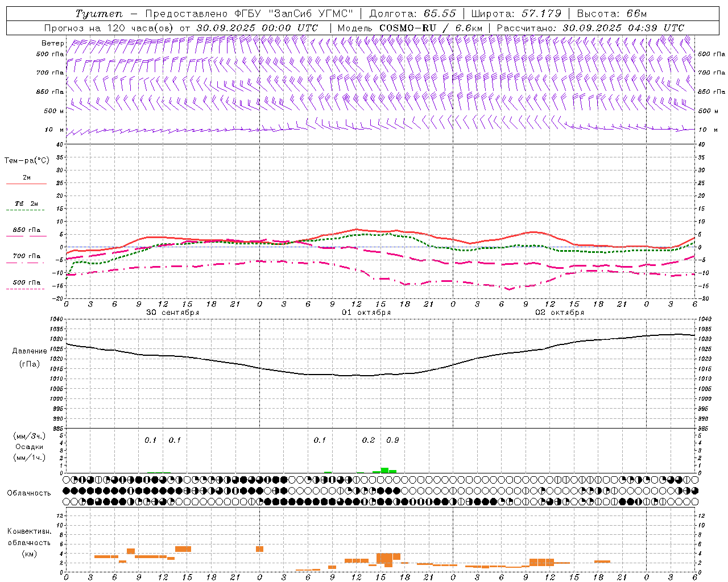Click the 0.2 precipitation value label
728x582 pixels.
coord(369,440)
